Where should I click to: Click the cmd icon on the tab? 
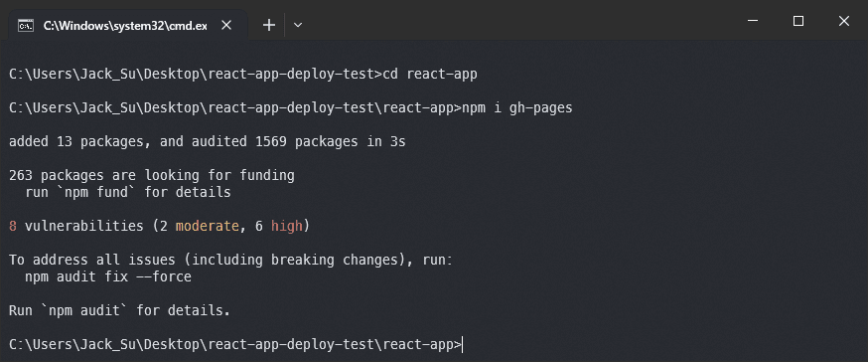[x=25, y=26]
